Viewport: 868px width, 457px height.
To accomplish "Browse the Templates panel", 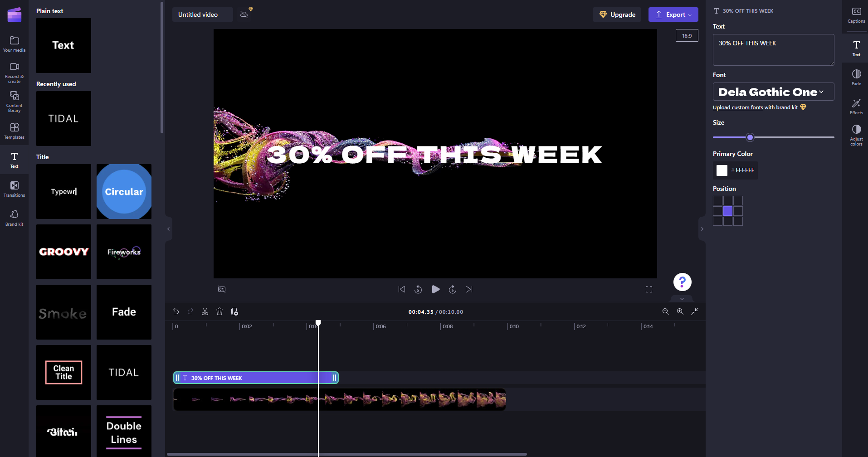I will point(14,131).
